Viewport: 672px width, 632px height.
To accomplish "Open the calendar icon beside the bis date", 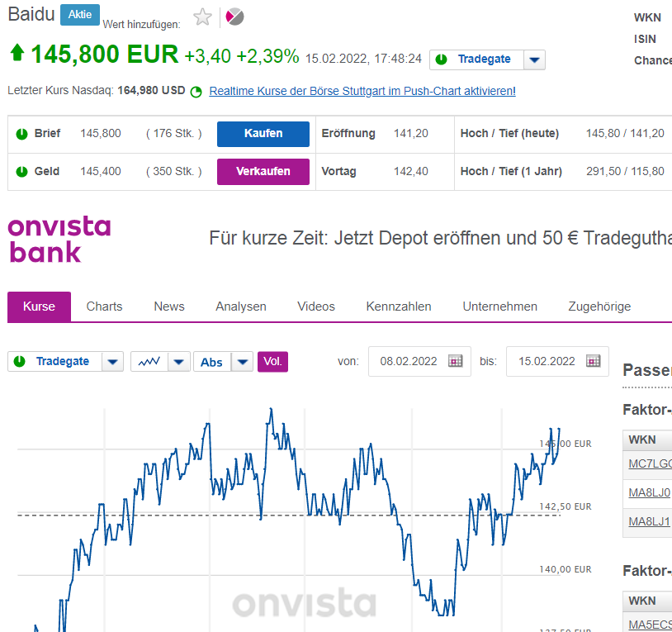I will point(592,361).
